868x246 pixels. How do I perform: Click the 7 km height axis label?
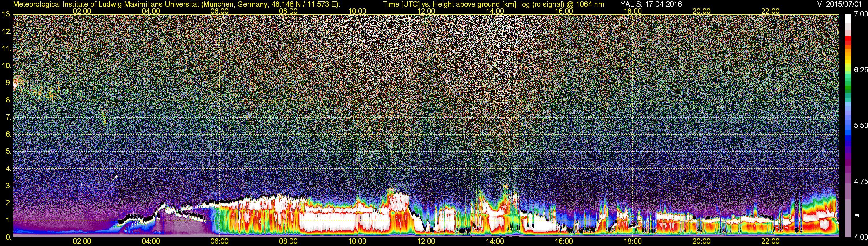coord(8,117)
